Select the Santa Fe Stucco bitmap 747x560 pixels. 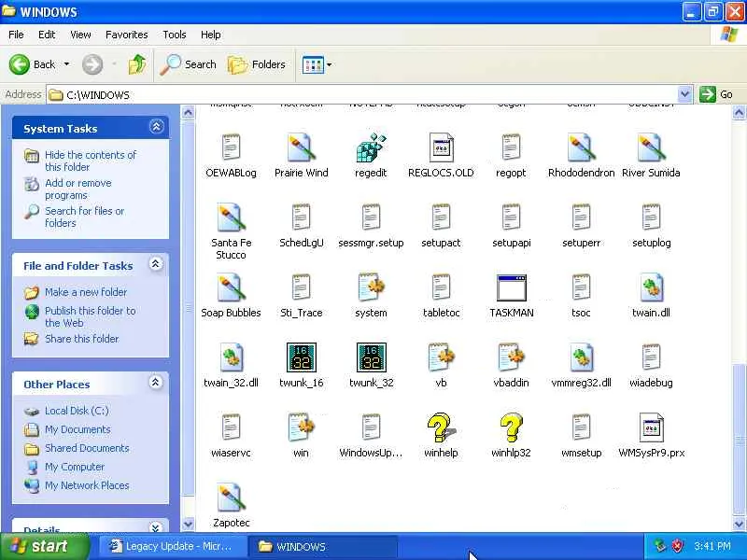coord(231,217)
